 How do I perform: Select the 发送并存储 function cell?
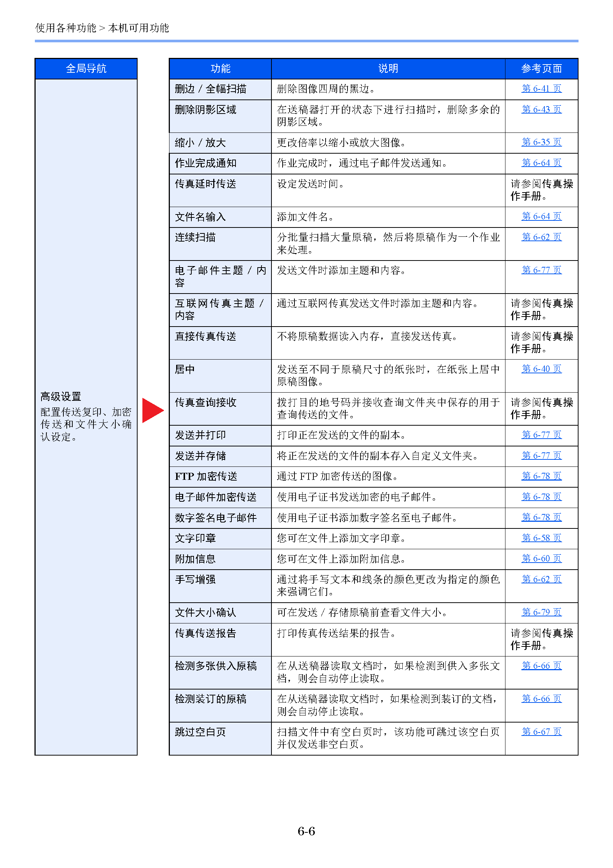(x=221, y=456)
